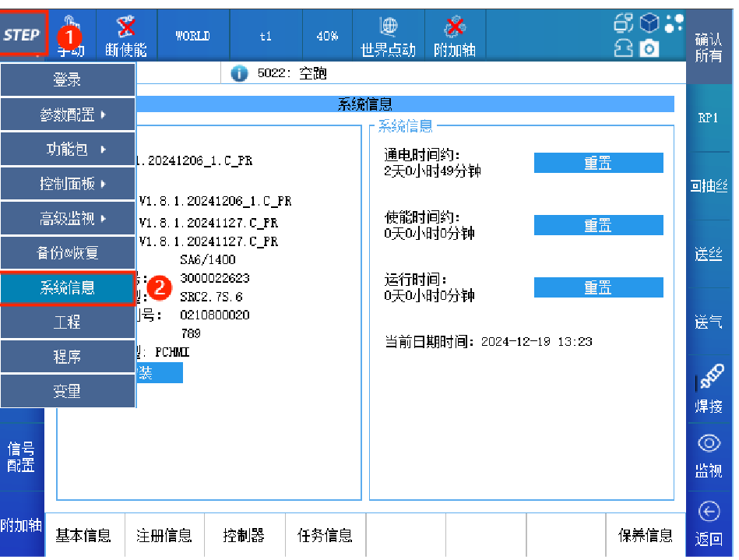This screenshot has height=560, width=739.
Task: Open the monitor (监视) eye icon
Action: point(708,454)
